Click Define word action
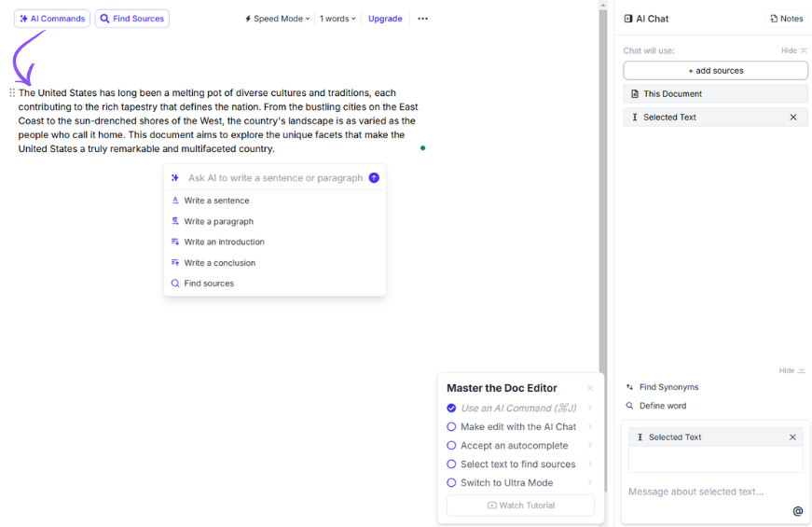 (x=656, y=406)
